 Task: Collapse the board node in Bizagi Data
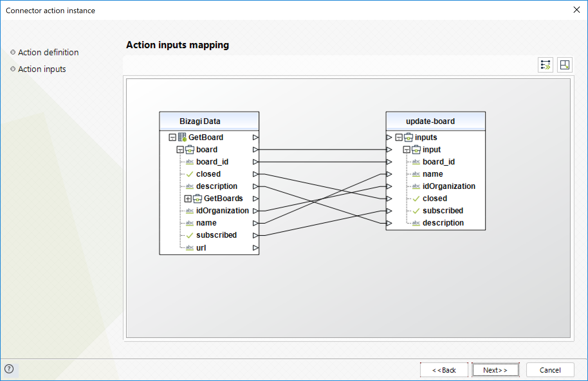click(x=180, y=150)
